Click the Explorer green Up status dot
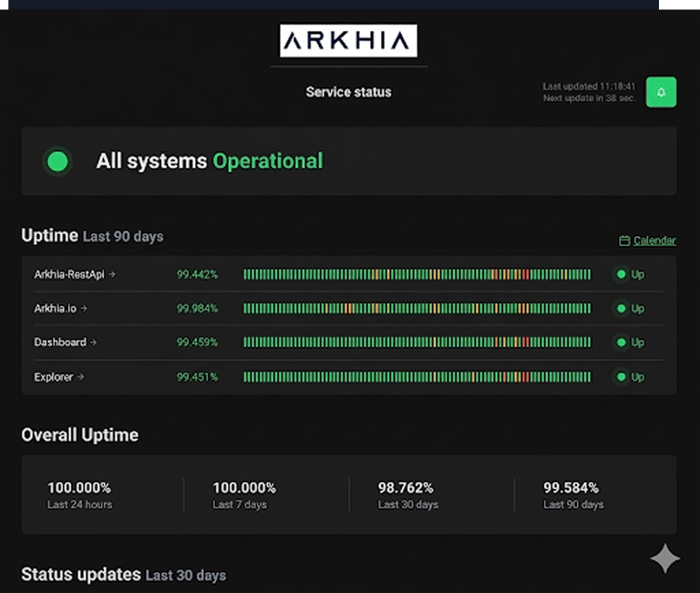Image resolution: width=700 pixels, height=593 pixels. (x=622, y=377)
